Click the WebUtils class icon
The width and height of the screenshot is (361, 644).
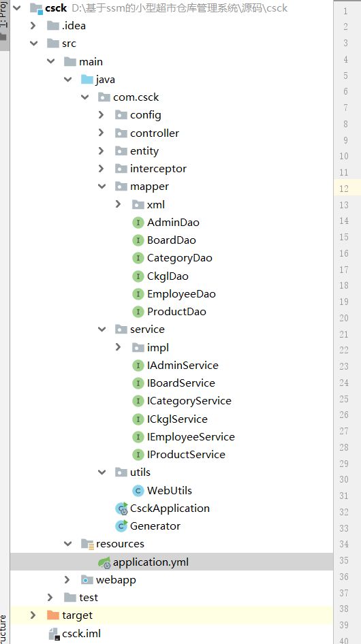coord(138,490)
